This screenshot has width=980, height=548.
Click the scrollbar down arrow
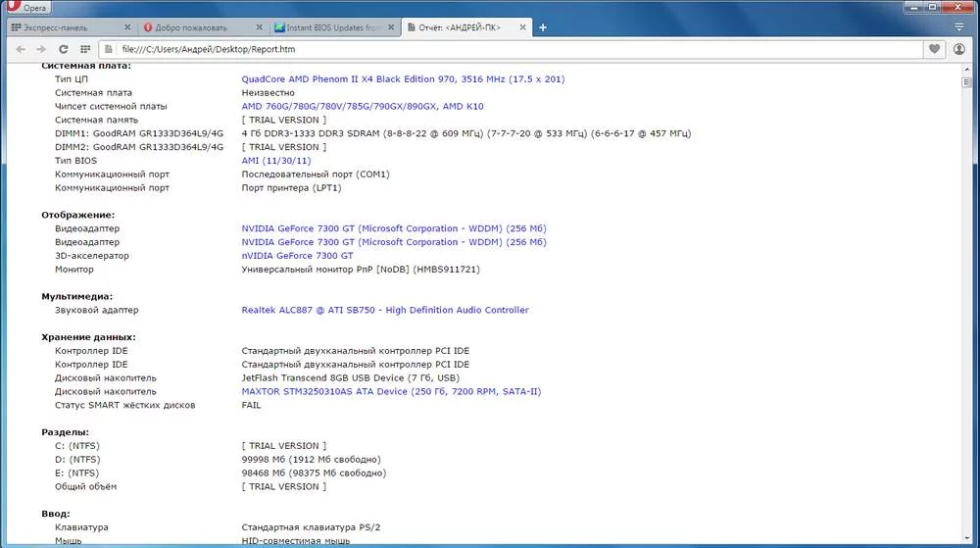[x=967, y=537]
